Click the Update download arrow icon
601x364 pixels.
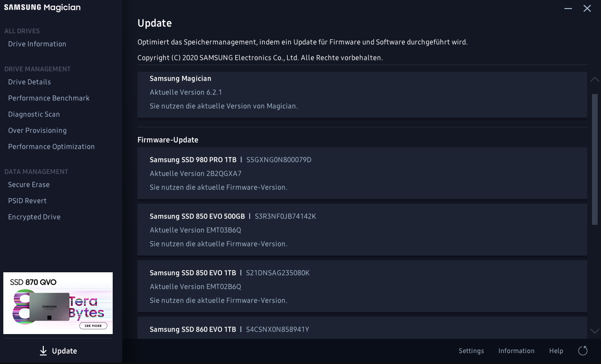(43, 351)
